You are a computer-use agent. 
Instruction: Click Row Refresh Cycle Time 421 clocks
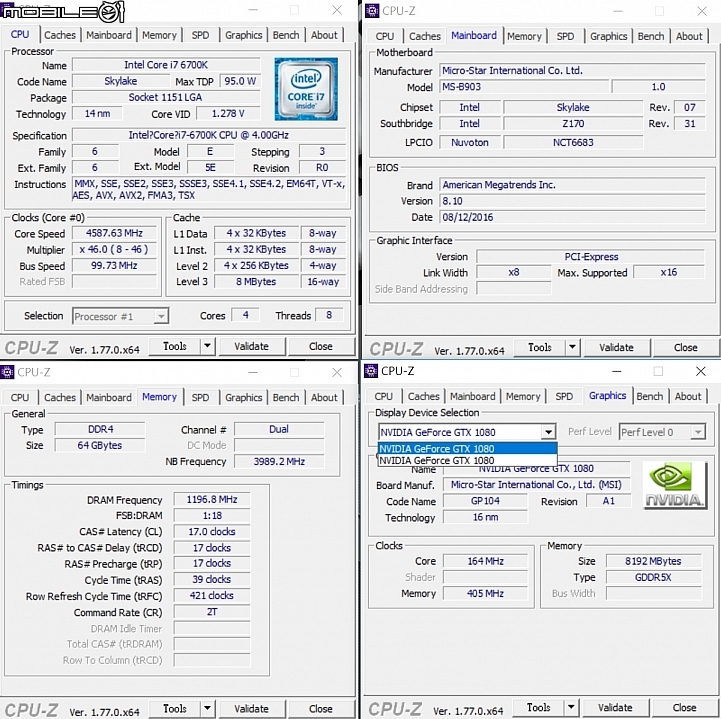(212, 596)
